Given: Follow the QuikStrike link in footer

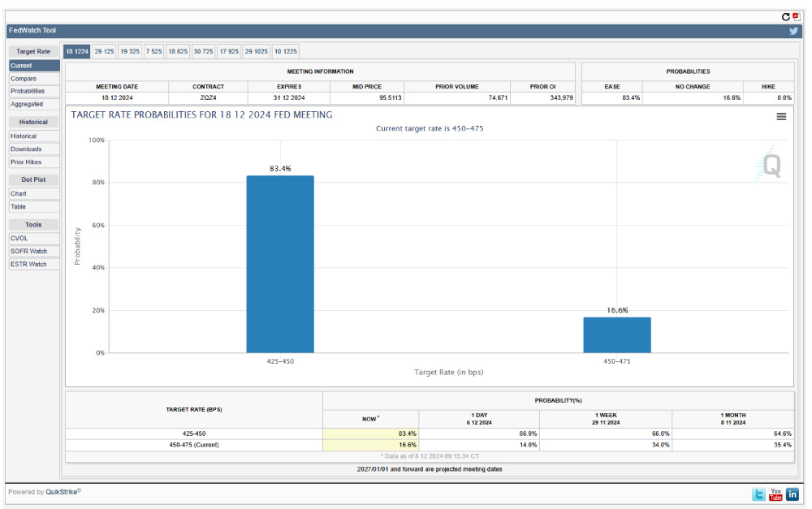Looking at the screenshot, I should point(63,492).
